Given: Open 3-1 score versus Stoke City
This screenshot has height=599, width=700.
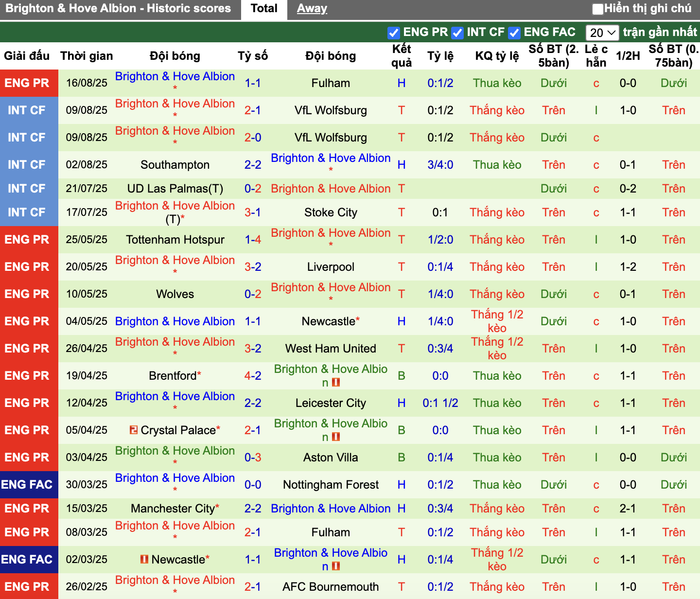Looking at the screenshot, I should [x=253, y=212].
